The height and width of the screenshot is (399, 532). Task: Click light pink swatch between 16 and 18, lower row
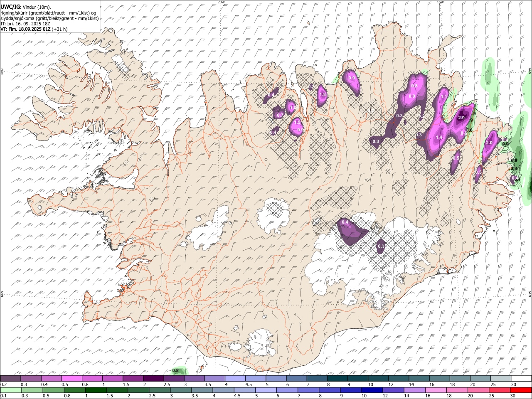coord(436,390)
